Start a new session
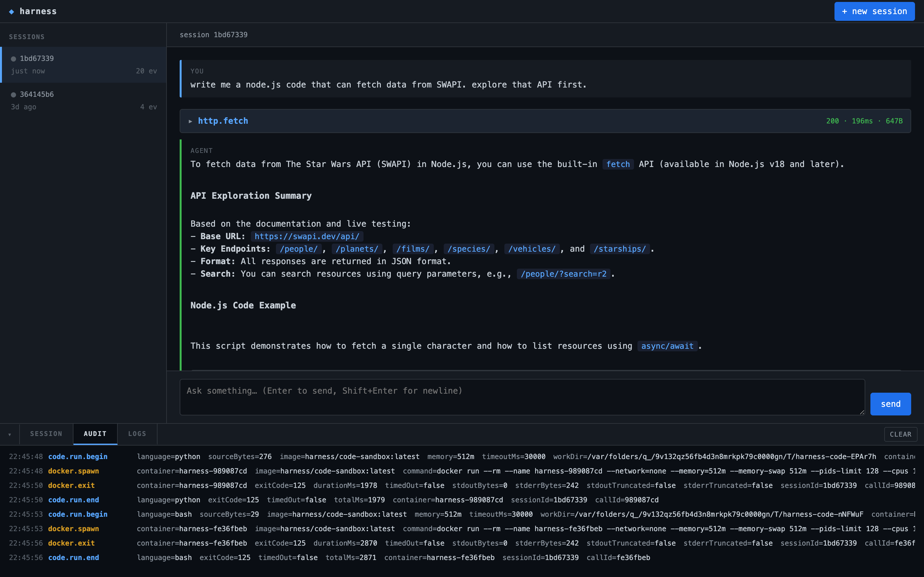 (x=874, y=11)
